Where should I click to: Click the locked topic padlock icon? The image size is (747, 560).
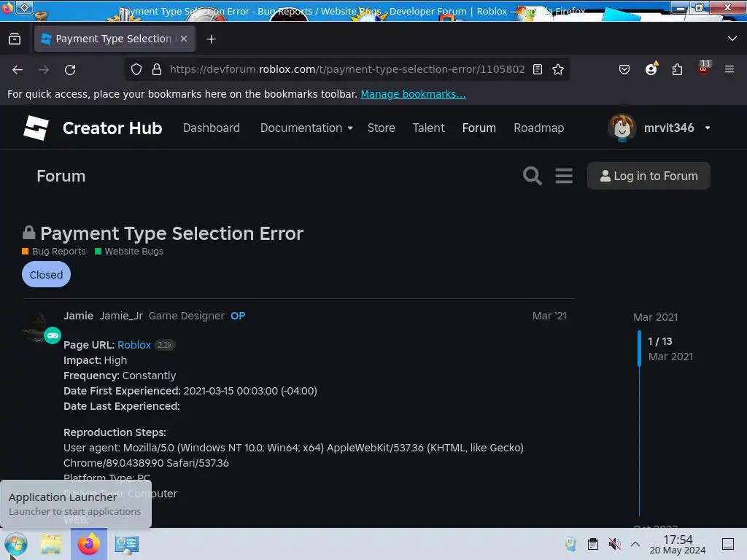(29, 233)
